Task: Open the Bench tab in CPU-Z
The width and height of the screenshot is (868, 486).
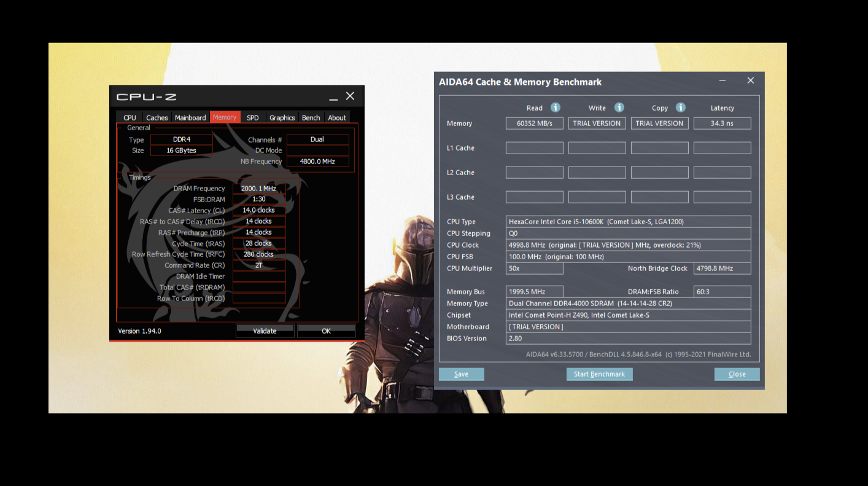Action: click(311, 117)
